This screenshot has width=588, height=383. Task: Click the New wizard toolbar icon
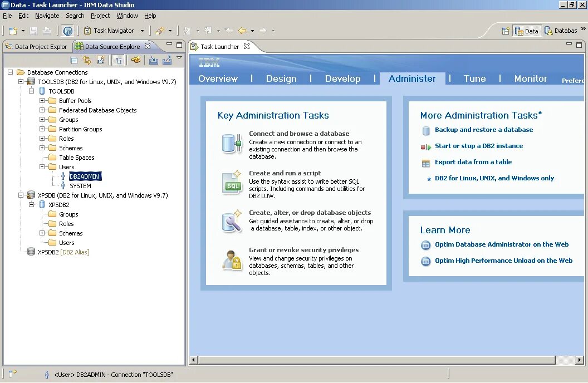(x=13, y=31)
